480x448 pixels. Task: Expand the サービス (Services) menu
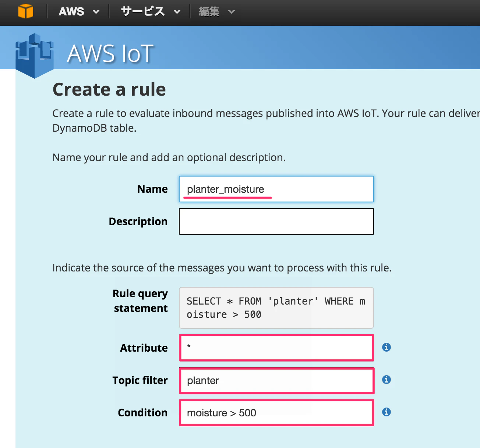coord(151,11)
